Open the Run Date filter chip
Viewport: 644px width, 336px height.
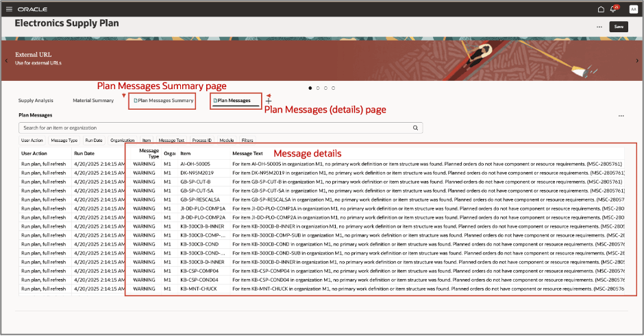[94, 141]
